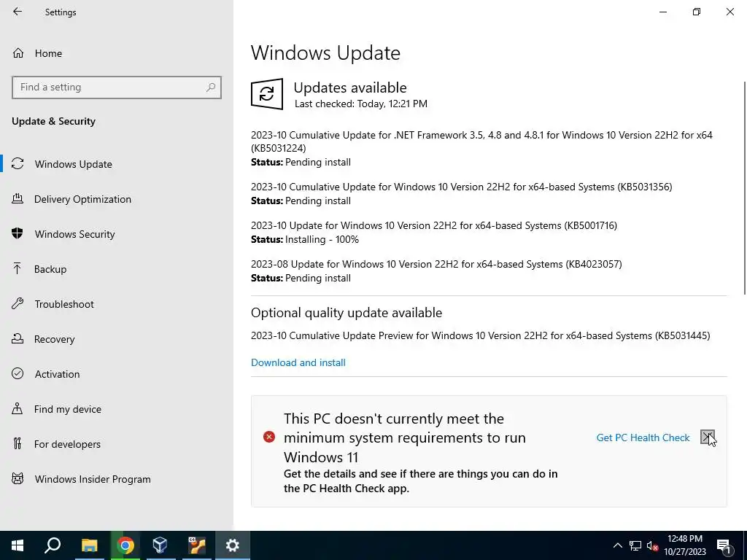Show hidden system tray icons
Viewport: 747px width, 560px height.
pyautogui.click(x=617, y=545)
